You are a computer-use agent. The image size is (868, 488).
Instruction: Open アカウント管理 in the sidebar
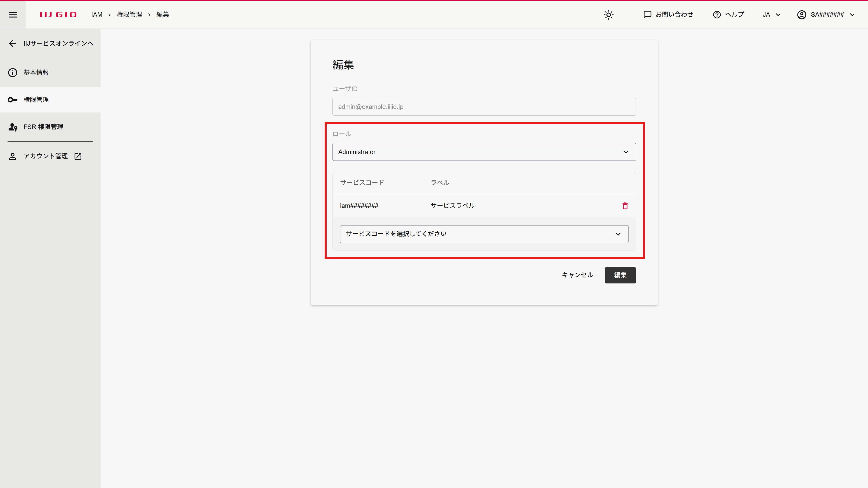(x=50, y=156)
